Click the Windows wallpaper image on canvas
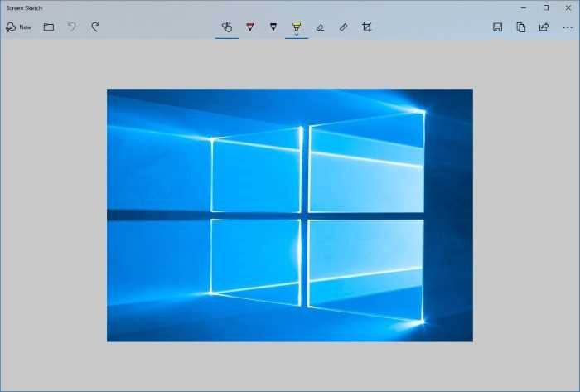 tap(289, 215)
